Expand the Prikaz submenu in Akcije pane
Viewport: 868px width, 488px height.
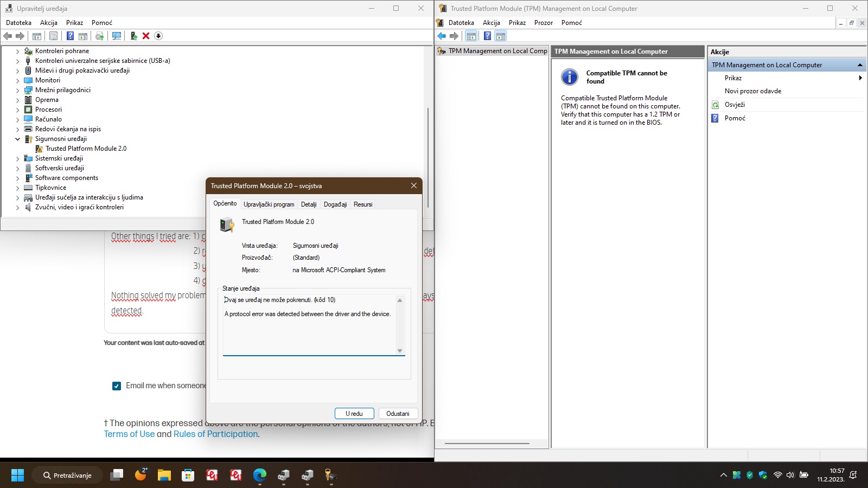coord(860,78)
